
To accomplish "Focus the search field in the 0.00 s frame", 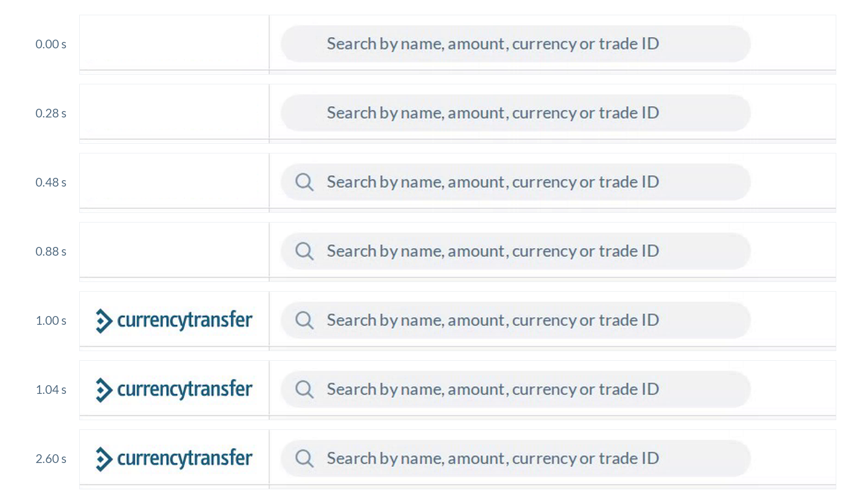I will (515, 44).
